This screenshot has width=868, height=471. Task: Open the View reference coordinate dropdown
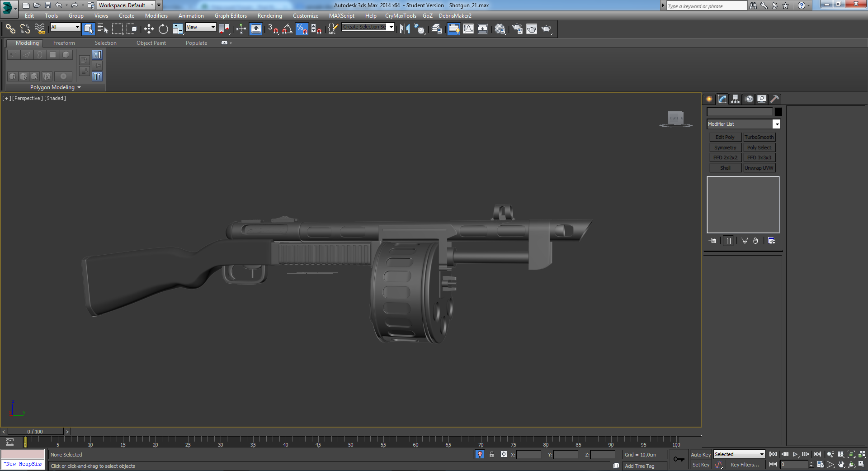click(201, 27)
